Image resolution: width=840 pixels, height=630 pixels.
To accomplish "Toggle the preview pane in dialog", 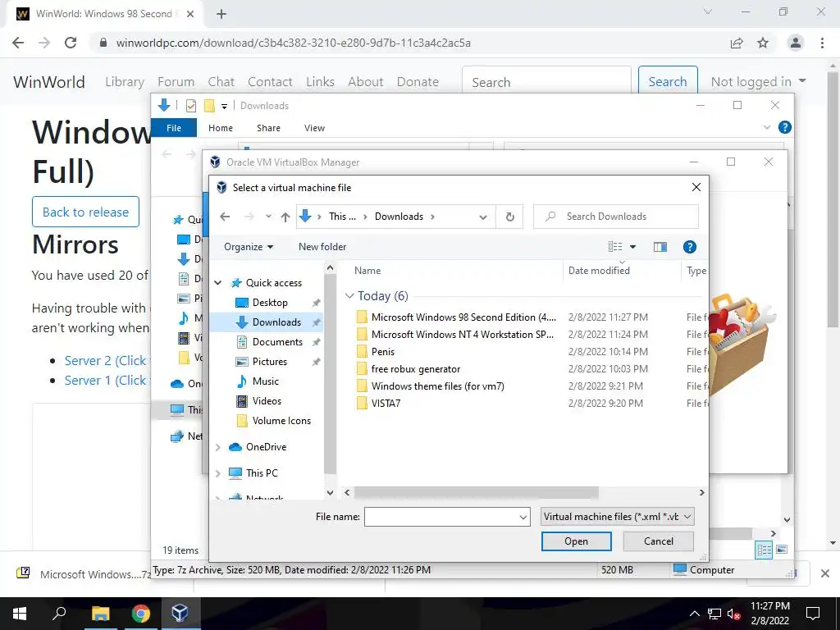I will (x=660, y=247).
